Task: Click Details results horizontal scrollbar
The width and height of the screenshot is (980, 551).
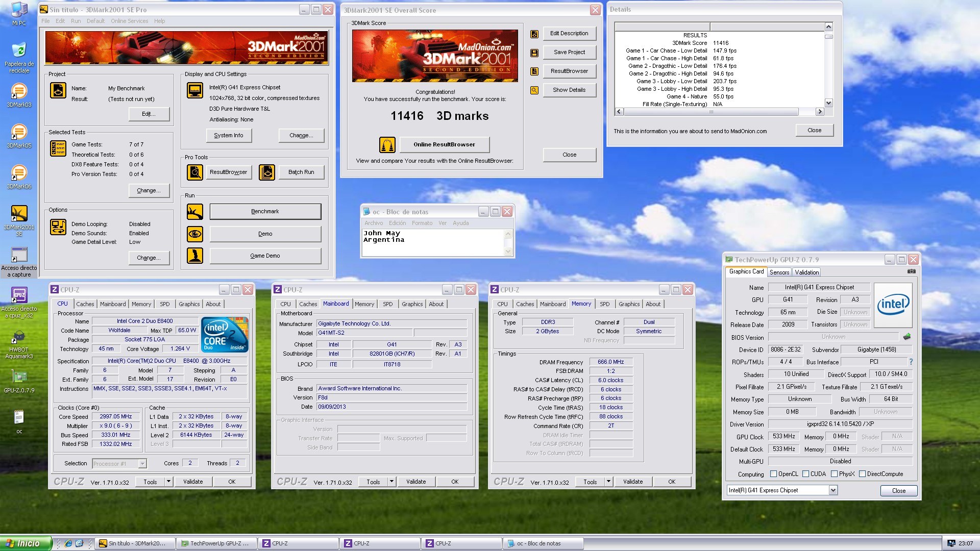Action: click(720, 112)
